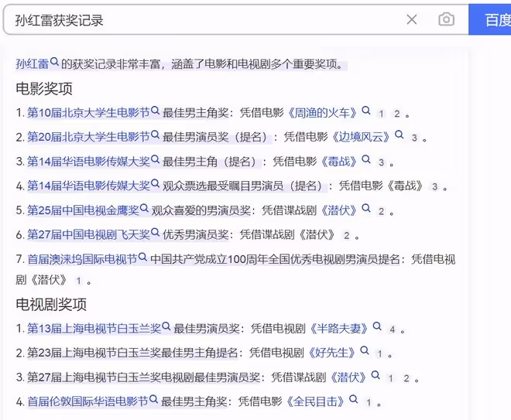
Task: Open citation 1 after 剧《潜伏》 in item 7
Action: 78,281
